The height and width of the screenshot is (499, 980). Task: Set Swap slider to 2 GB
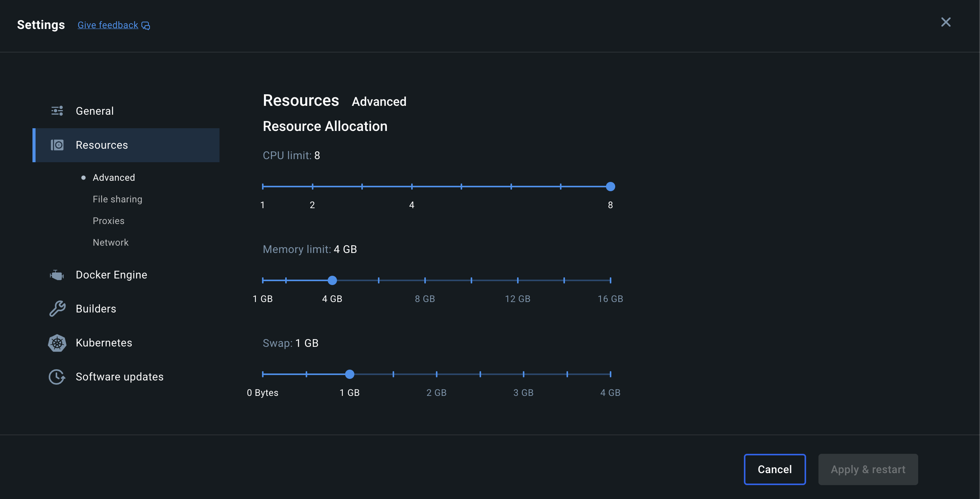437,374
